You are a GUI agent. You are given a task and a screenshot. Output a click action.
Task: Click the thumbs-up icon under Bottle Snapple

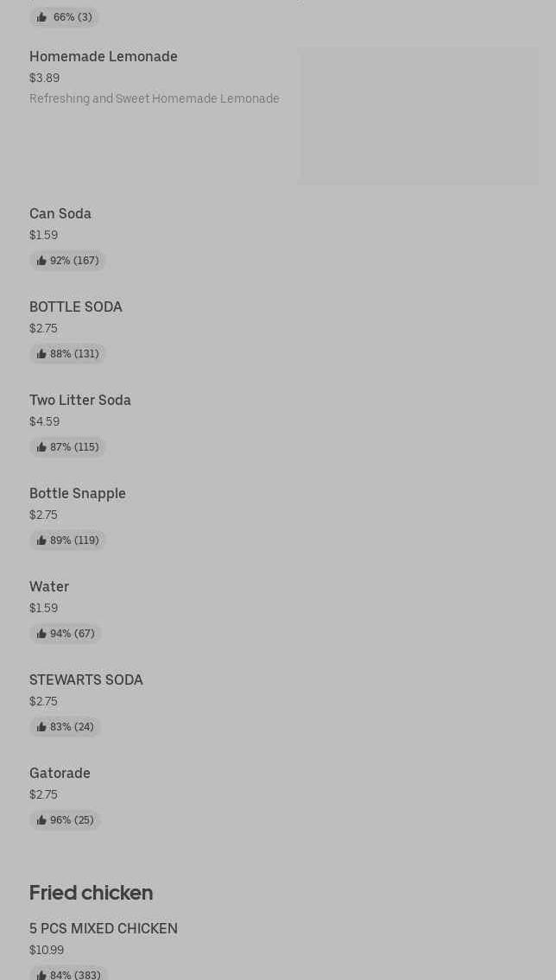click(x=41, y=541)
